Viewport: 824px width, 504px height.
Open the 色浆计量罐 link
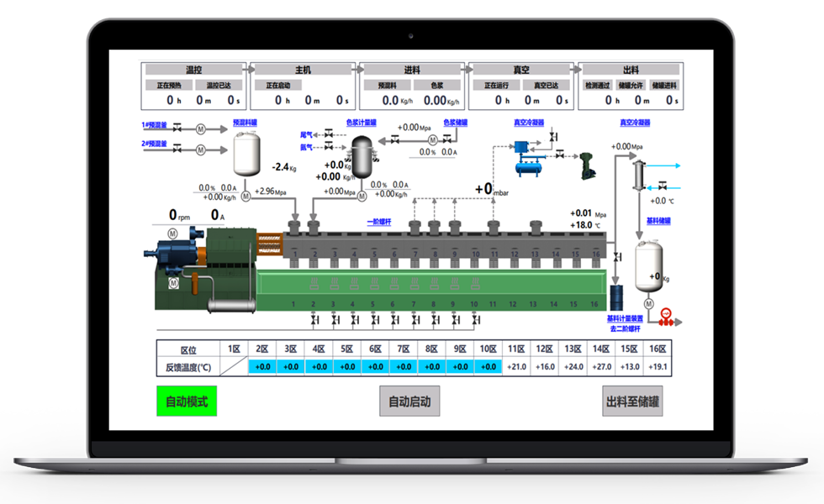pos(361,123)
